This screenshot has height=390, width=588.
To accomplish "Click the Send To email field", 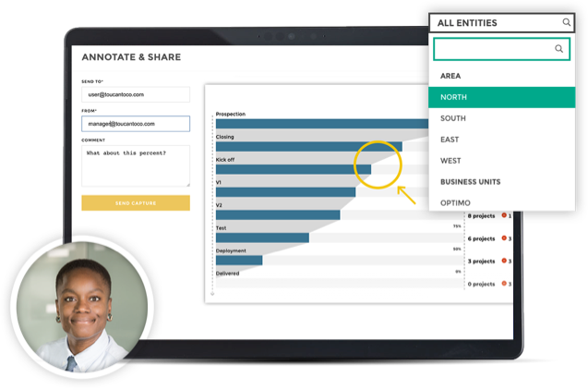I will (x=135, y=94).
